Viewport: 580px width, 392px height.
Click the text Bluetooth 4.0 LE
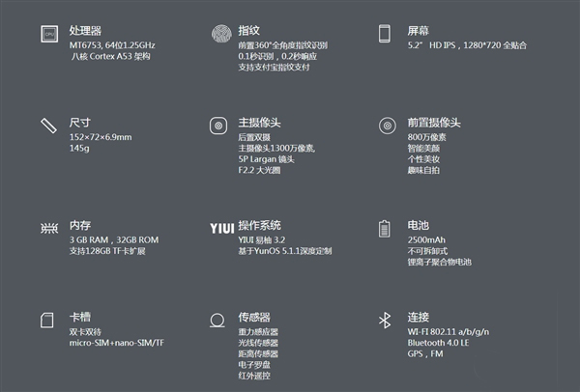tap(438, 343)
